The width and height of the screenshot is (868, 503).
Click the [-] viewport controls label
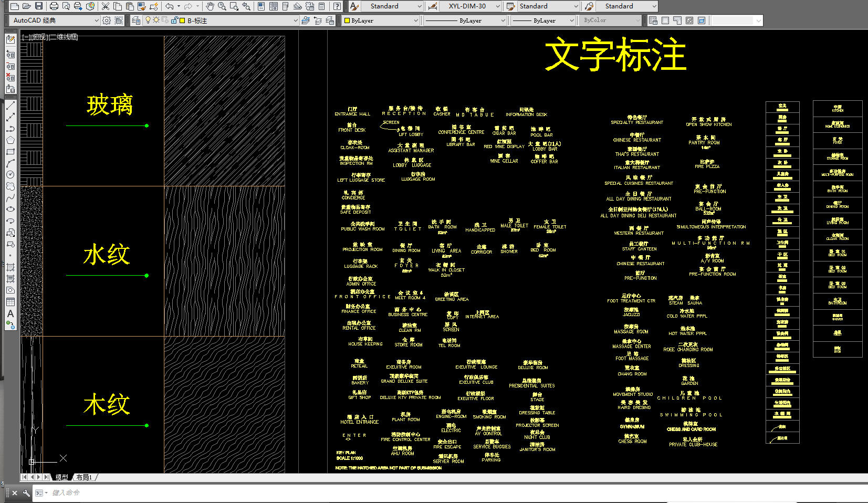[x=26, y=37]
